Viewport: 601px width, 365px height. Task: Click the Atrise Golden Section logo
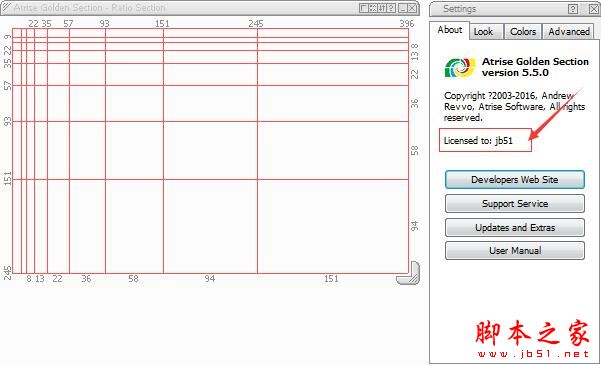point(460,67)
